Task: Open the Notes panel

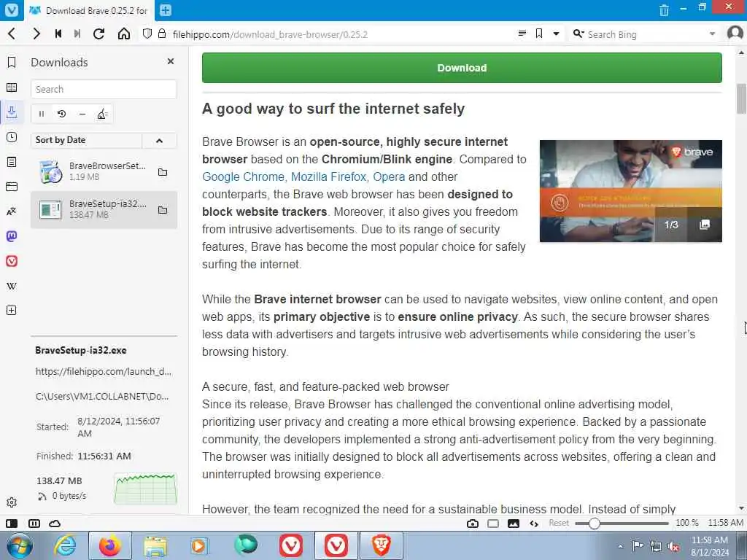Action: 12,162
